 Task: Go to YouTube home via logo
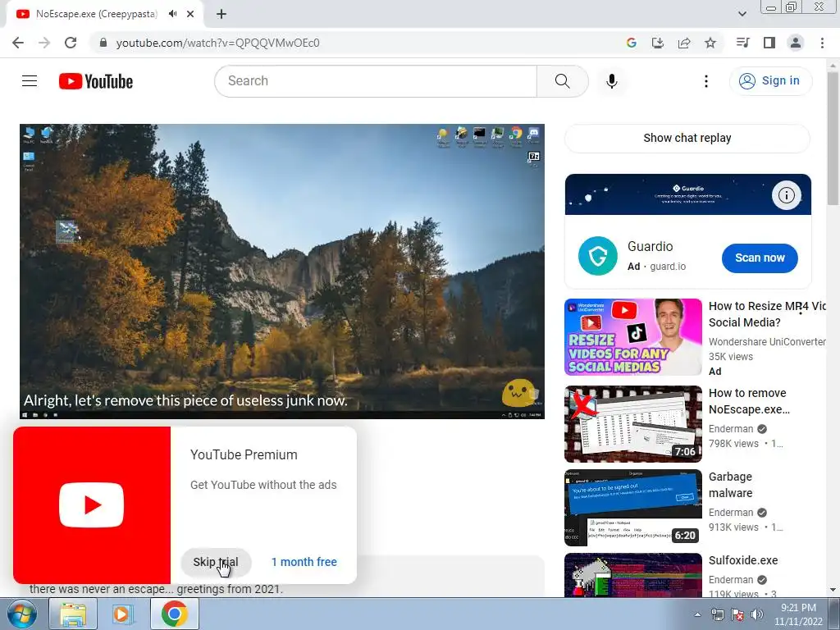(96, 81)
